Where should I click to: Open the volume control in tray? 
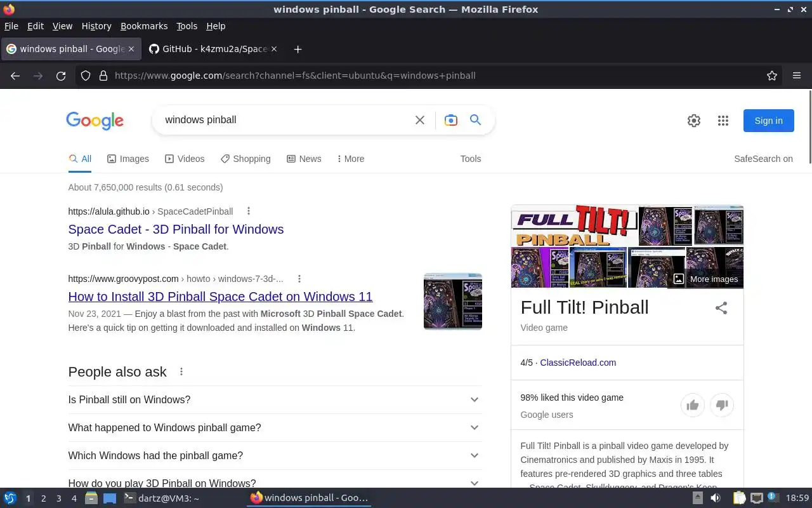click(x=716, y=498)
